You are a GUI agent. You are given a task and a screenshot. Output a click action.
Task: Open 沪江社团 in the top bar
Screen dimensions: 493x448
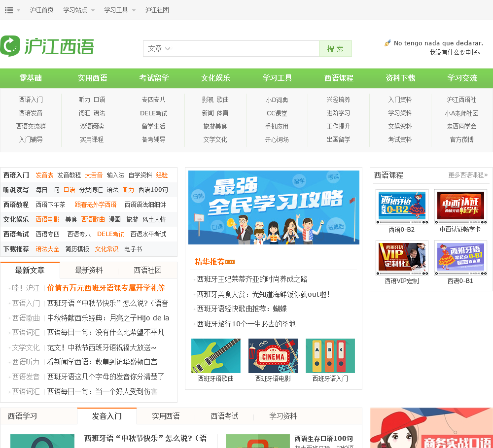157,10
